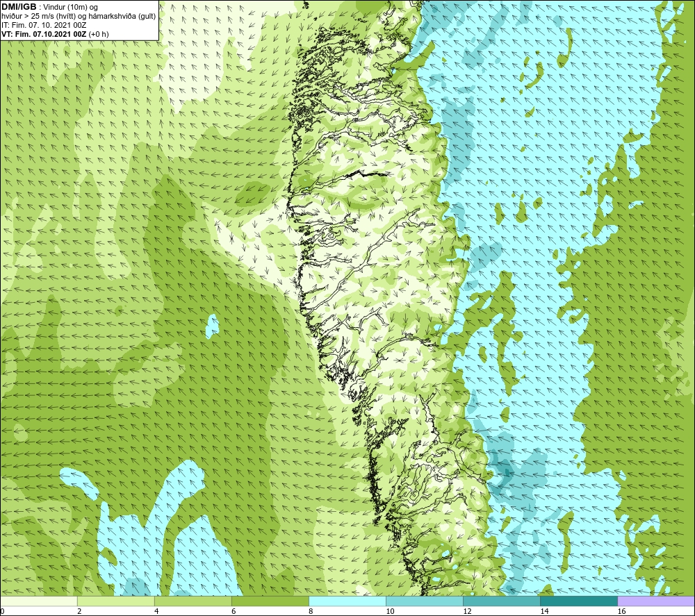Viewport: 695px width, 616px height.
Task: Click the legend scale value '4'
Action: (x=156, y=611)
